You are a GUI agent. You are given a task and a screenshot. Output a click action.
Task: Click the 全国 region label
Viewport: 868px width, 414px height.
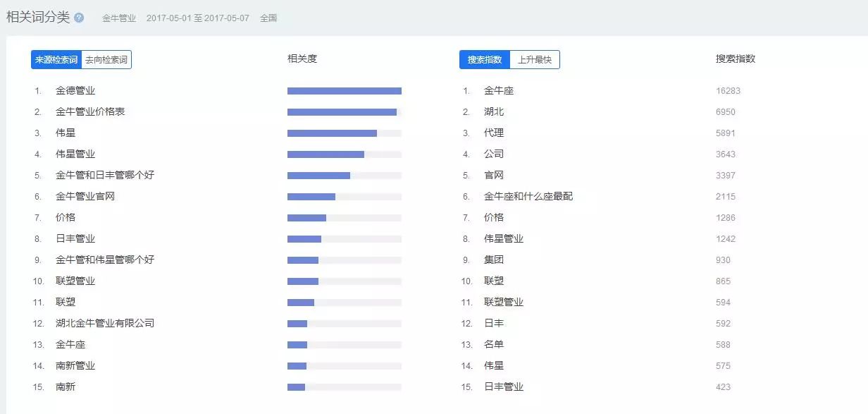click(x=268, y=18)
